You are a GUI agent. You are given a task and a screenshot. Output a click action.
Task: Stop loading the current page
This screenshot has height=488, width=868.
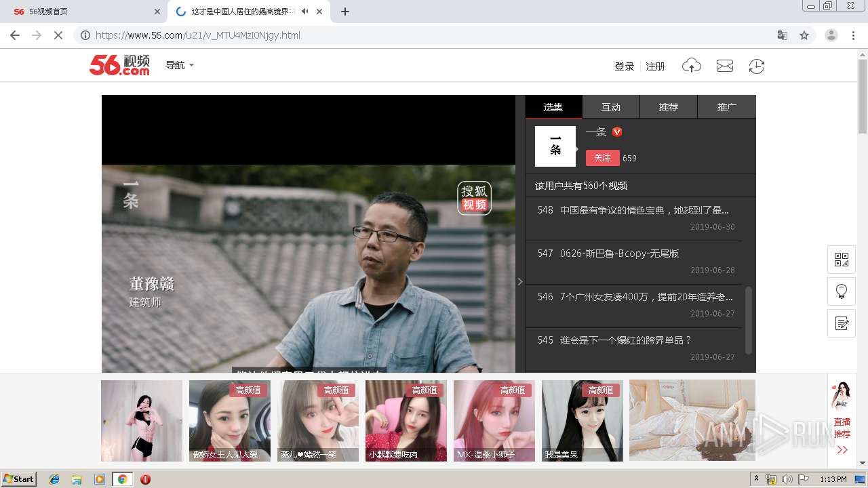(x=58, y=35)
